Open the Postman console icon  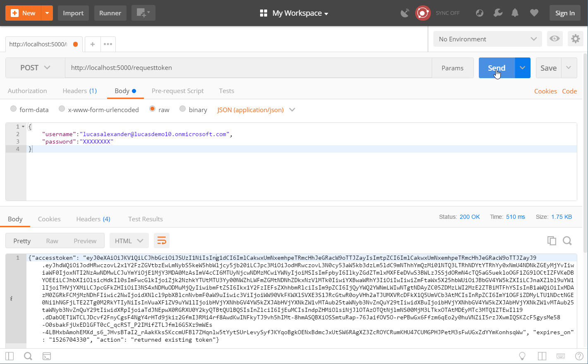[47, 356]
